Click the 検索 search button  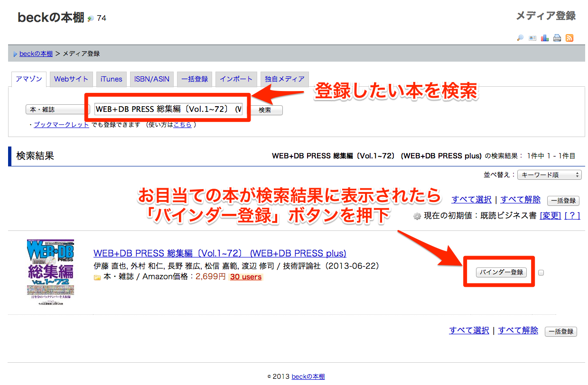tap(265, 110)
